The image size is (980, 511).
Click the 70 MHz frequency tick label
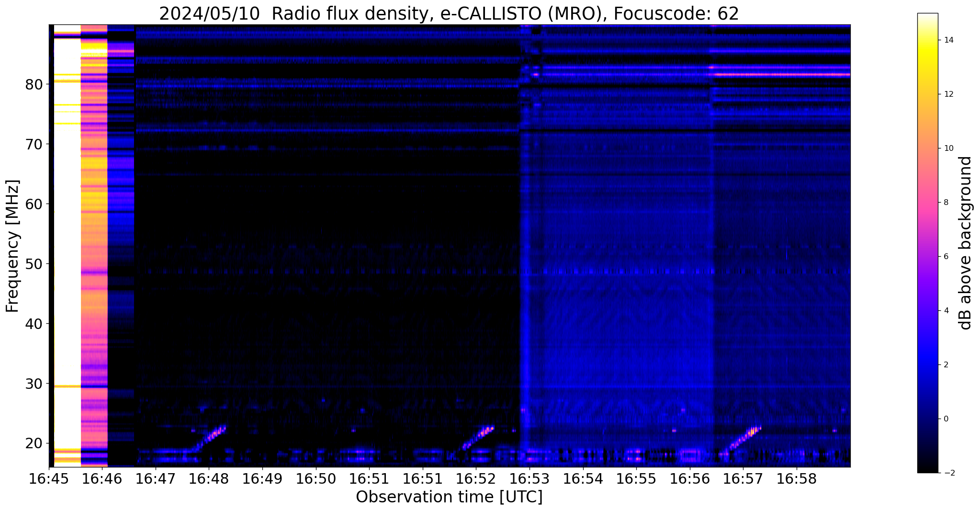(x=34, y=144)
